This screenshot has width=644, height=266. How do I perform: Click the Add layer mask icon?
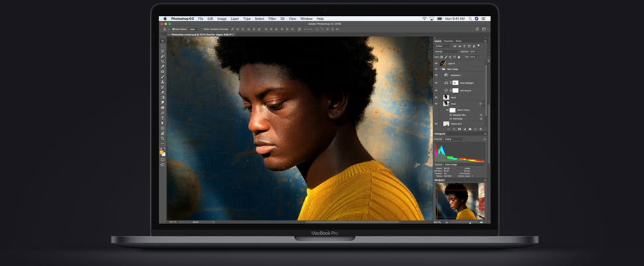(459, 129)
